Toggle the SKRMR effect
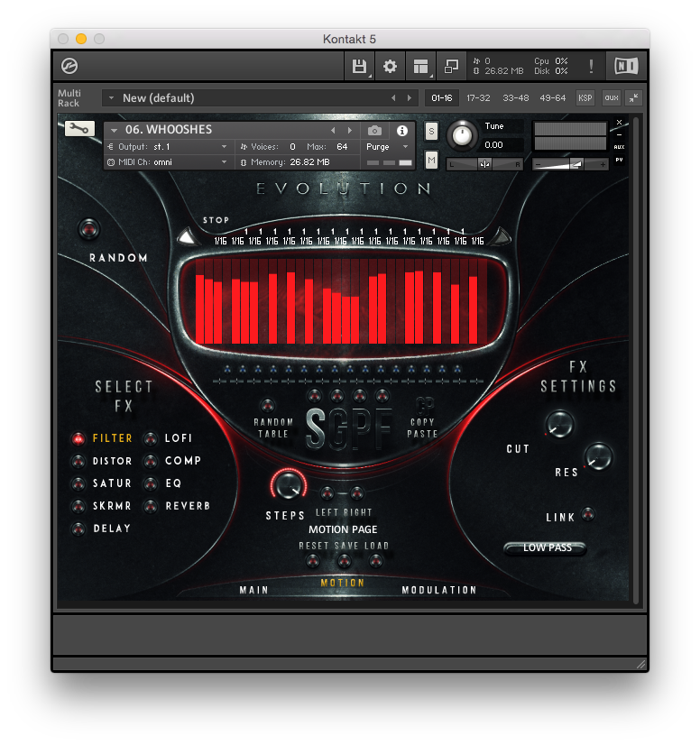The image size is (700, 745). pyautogui.click(x=78, y=507)
